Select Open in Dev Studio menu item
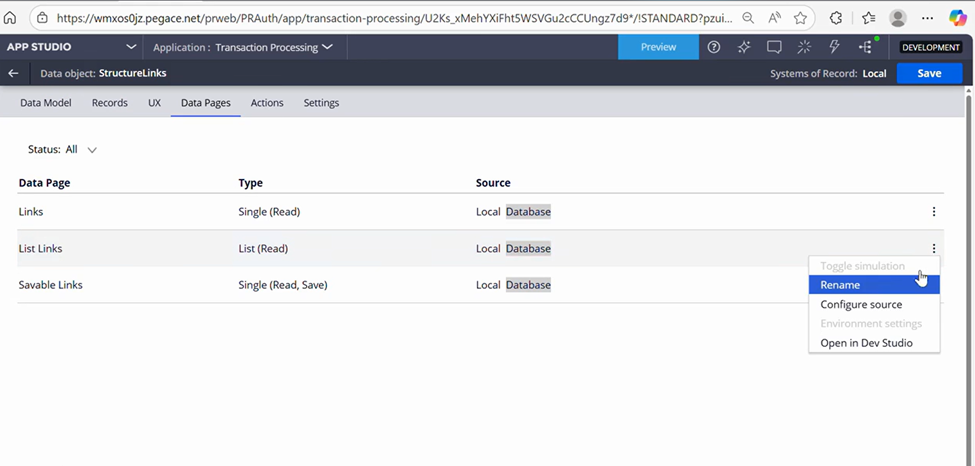This screenshot has height=466, width=975. (866, 343)
